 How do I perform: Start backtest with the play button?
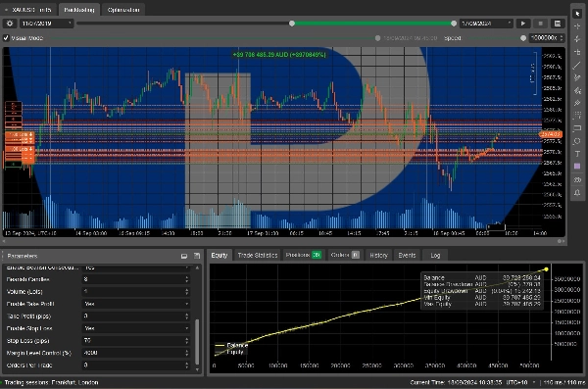pos(522,24)
